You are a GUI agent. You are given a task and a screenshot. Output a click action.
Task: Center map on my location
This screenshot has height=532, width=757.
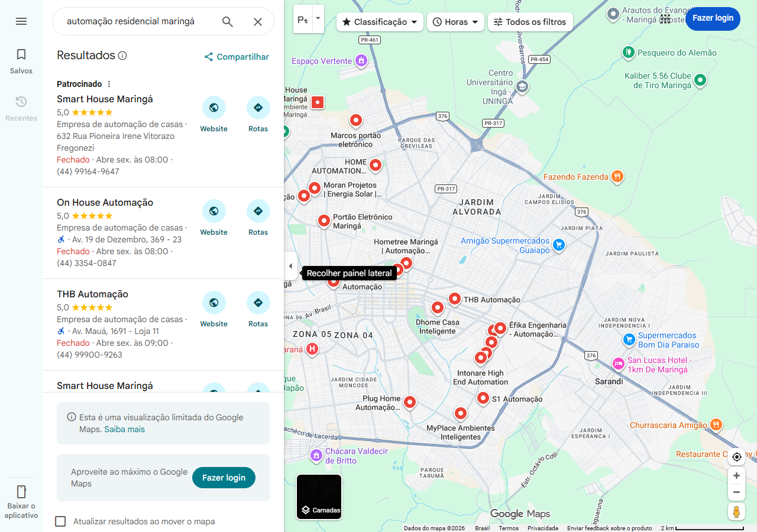736,457
